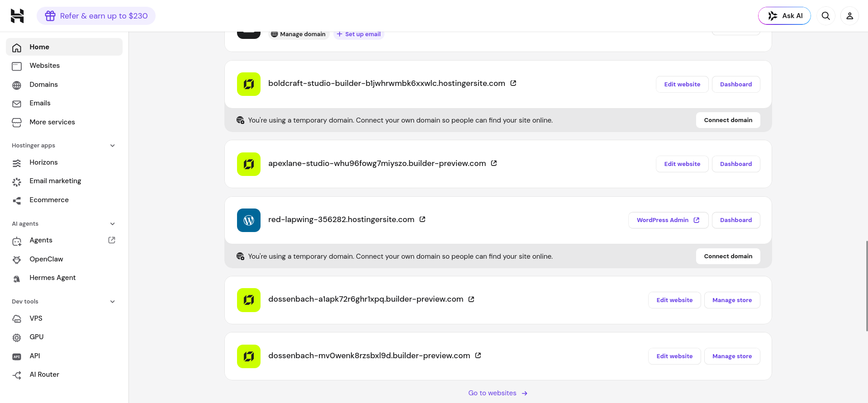Click the GPU chip icon in sidebar
The image size is (868, 403).
point(17,337)
